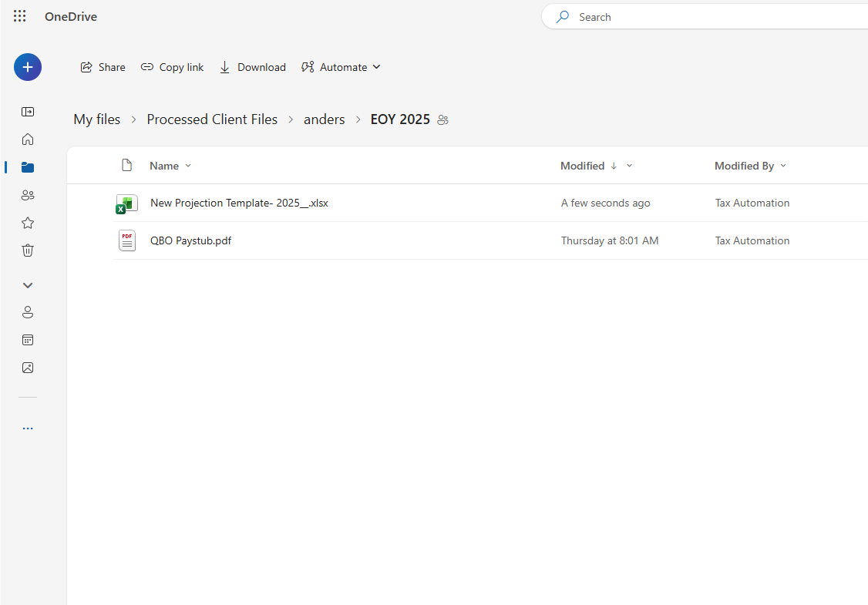Open the app launcher grid icon

pyautogui.click(x=20, y=16)
